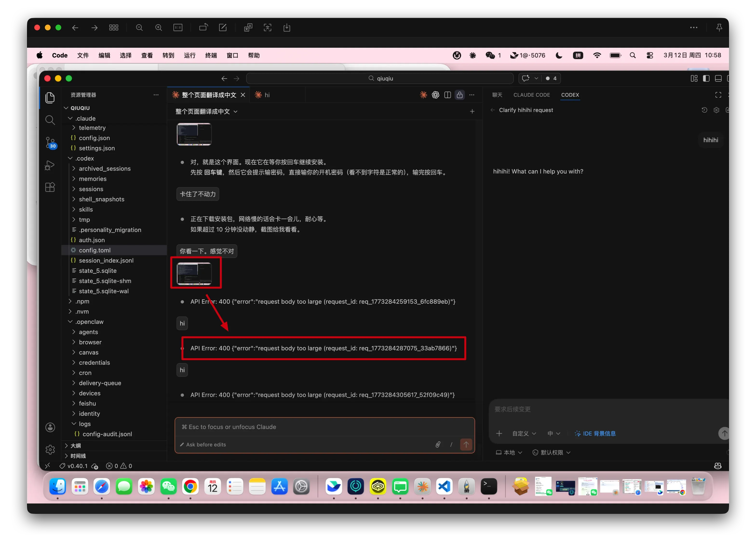Open the Search view in activity bar
The width and height of the screenshot is (756, 550).
(50, 120)
